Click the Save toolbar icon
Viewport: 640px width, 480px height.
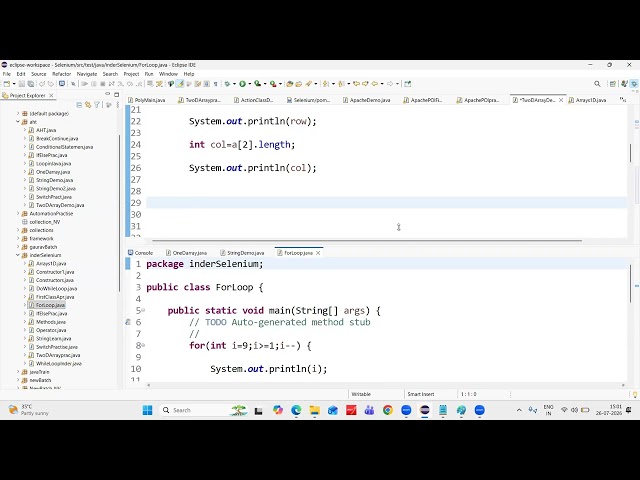(x=22, y=84)
